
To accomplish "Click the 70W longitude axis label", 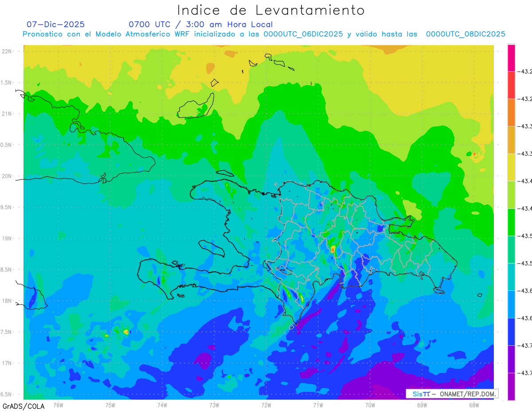I will 370,405.
